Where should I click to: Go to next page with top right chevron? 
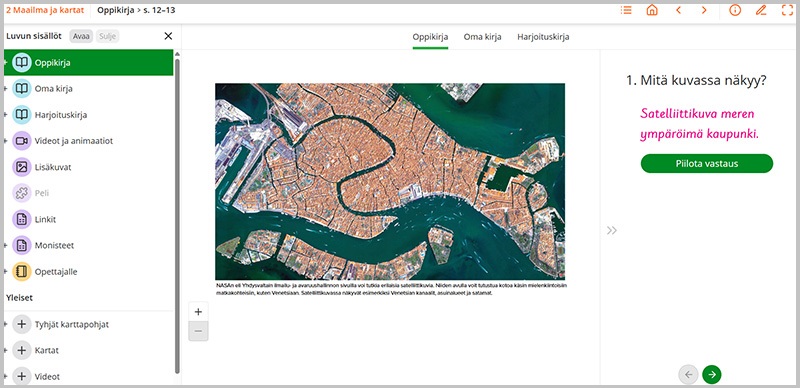pyautogui.click(x=704, y=10)
